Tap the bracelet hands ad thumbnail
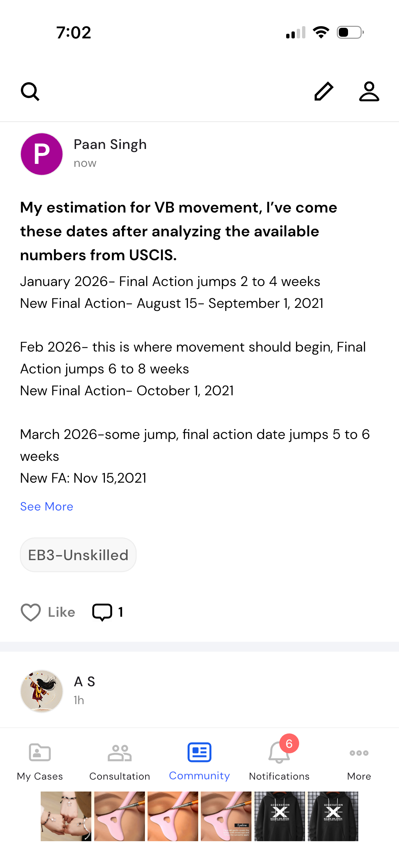Screen dimensions: 399x868 point(66,816)
